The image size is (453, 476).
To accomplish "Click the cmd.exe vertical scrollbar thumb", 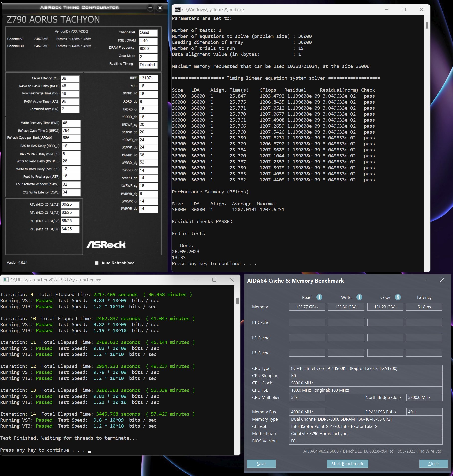I will tap(427, 25).
